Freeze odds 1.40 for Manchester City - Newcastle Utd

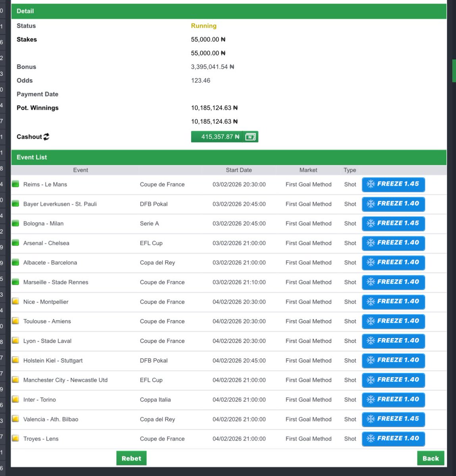tap(393, 380)
